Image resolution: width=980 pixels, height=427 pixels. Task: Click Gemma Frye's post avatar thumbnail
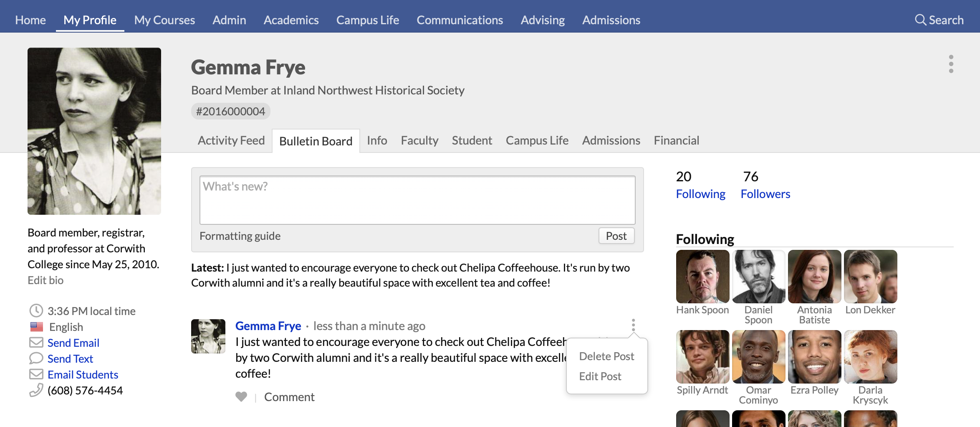point(208,336)
